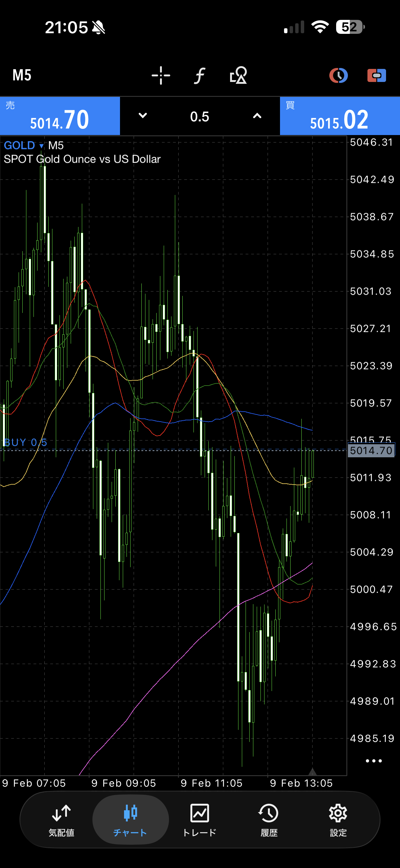Toggle the one-click trading panel icon
Screen dimensions: 400x868
pos(376,75)
